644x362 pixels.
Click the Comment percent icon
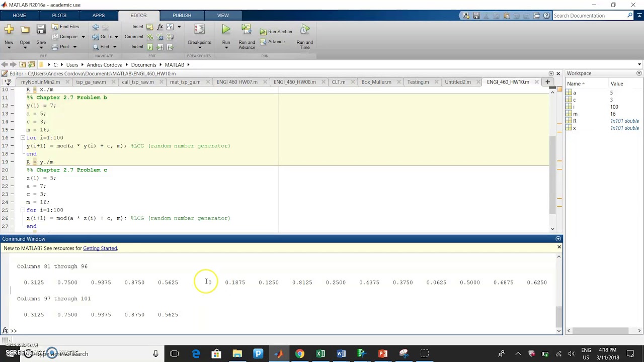coord(150,37)
